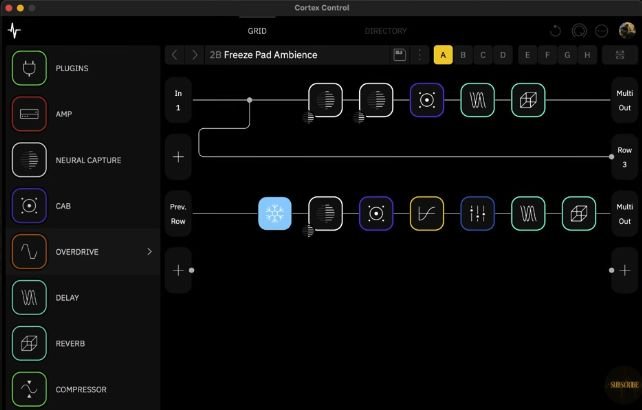642x410 pixels.
Task: Switch to the GRID tab
Action: 257,31
